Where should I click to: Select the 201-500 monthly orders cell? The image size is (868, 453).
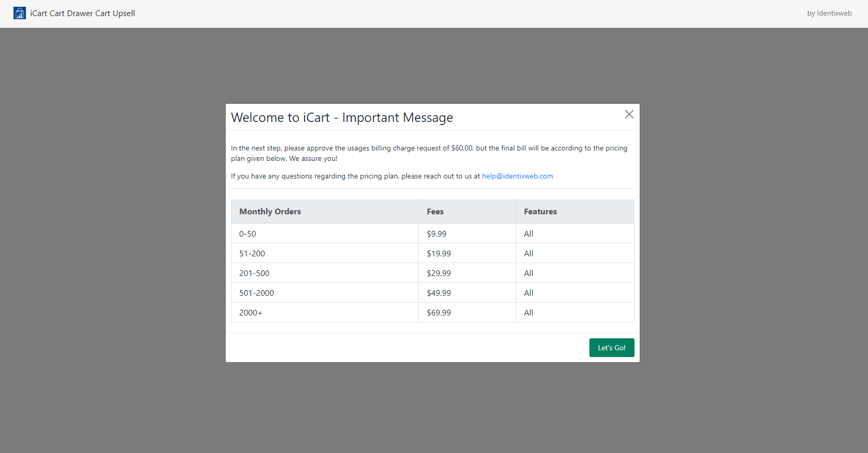click(x=325, y=273)
